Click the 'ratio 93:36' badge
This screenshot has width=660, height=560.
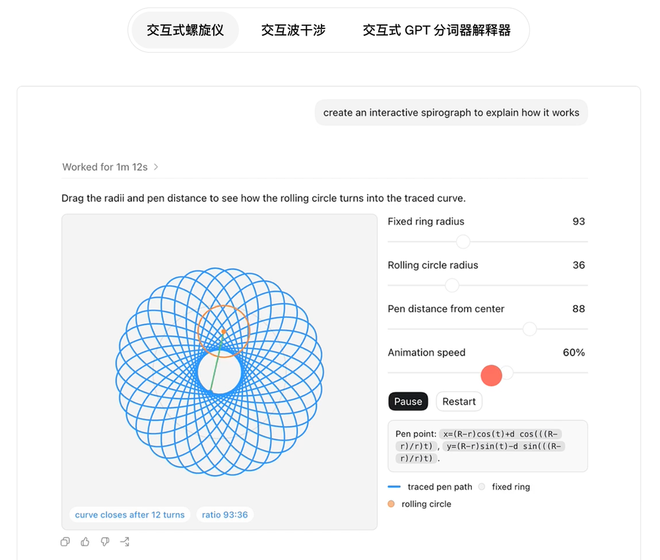tap(225, 515)
